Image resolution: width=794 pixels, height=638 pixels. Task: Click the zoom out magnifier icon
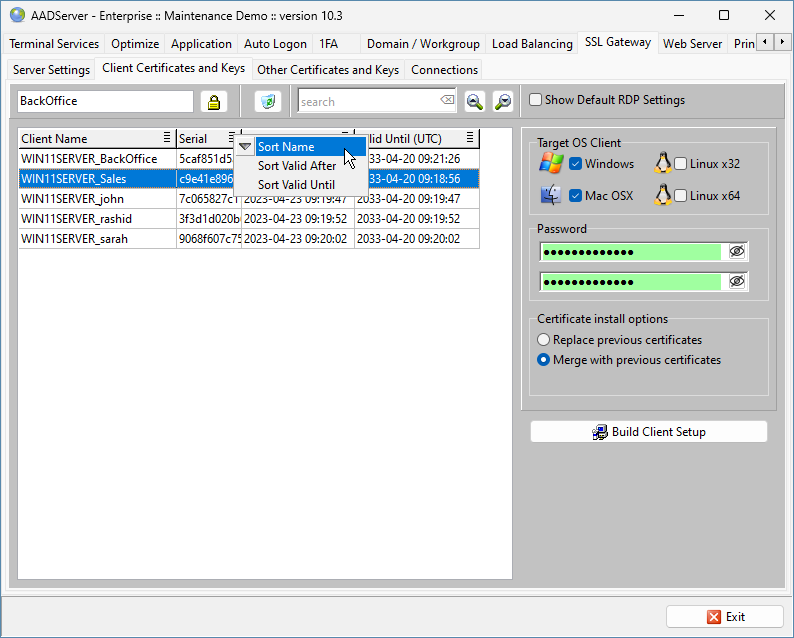(x=502, y=102)
